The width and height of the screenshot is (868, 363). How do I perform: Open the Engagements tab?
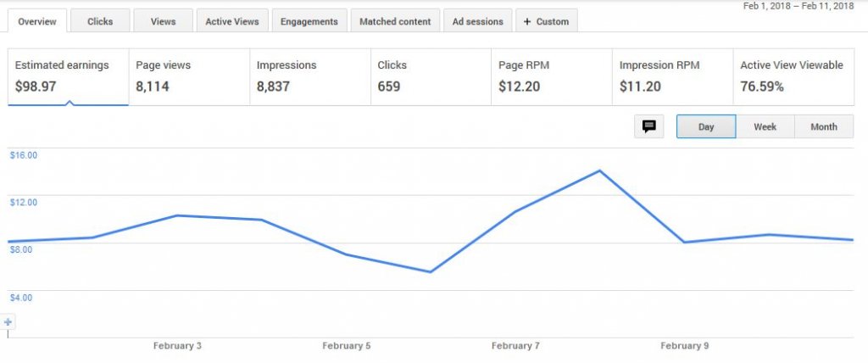pos(309,21)
